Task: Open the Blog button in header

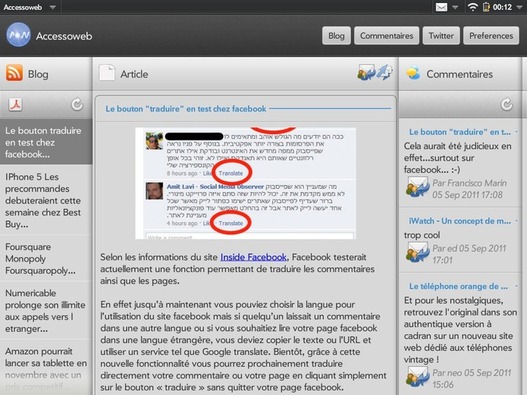Action: pyautogui.click(x=336, y=36)
